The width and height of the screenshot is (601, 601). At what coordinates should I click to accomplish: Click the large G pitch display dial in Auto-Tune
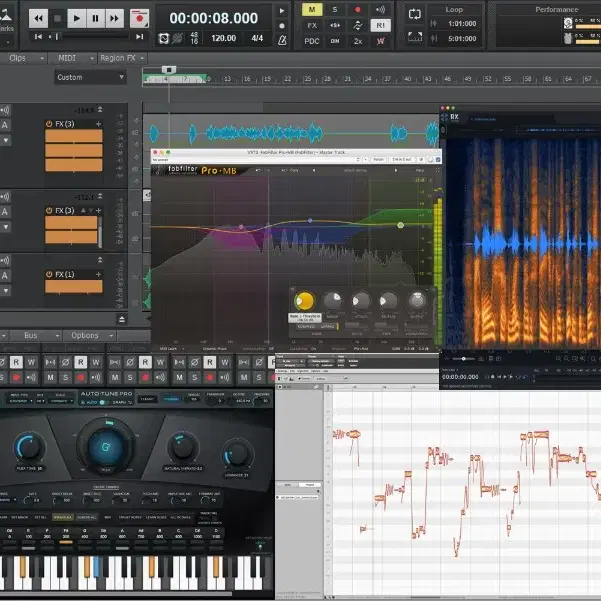click(106, 447)
